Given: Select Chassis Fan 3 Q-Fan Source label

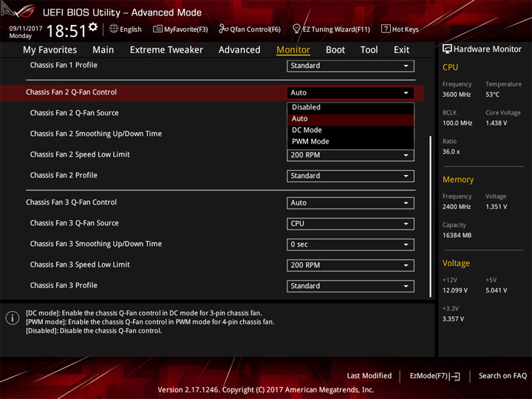Looking at the screenshot, I should 75,223.
